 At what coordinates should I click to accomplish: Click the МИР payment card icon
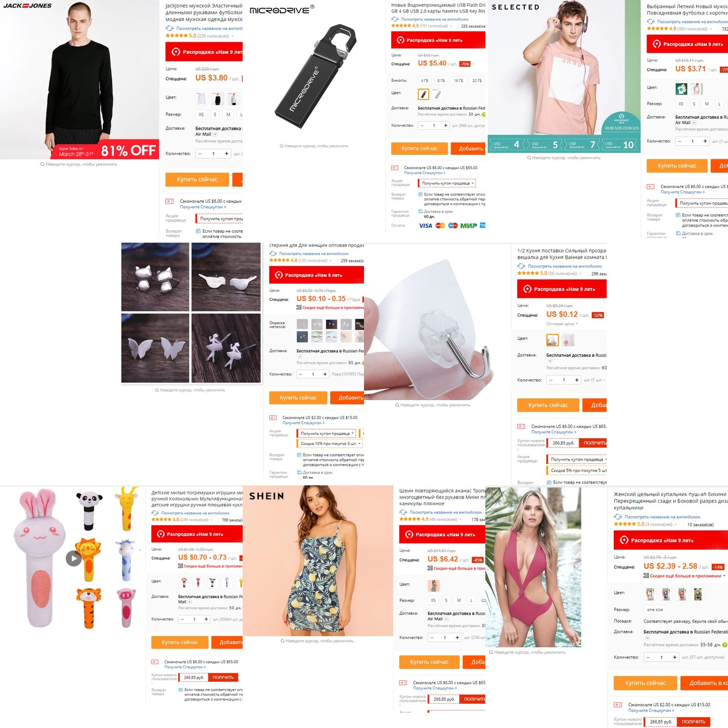(468, 226)
